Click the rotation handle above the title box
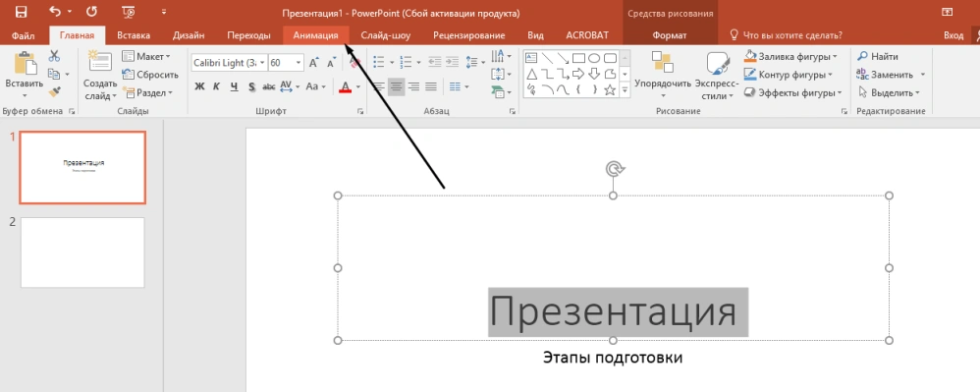The image size is (980, 392). point(614,169)
